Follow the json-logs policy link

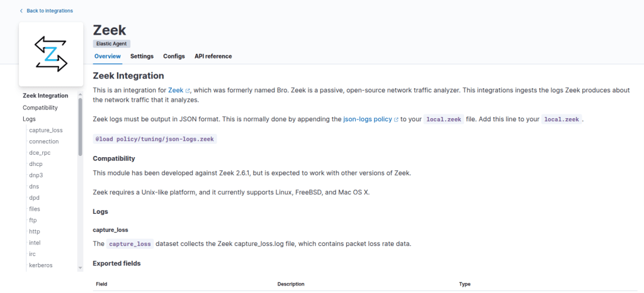[367, 119]
